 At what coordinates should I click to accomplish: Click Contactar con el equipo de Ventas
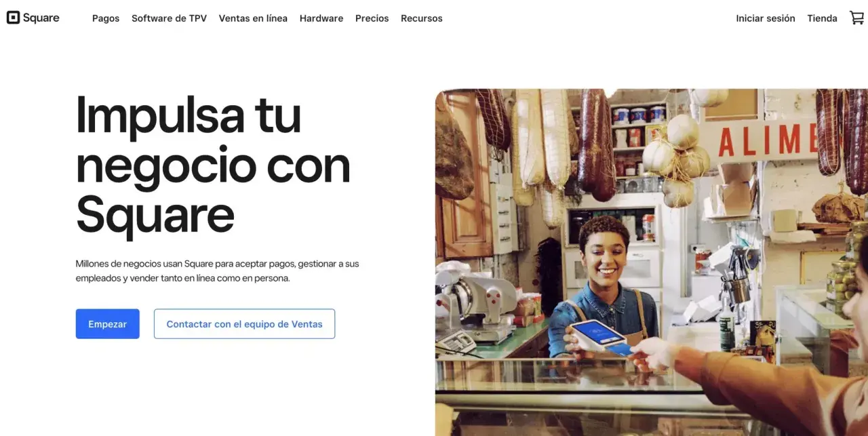[245, 324]
